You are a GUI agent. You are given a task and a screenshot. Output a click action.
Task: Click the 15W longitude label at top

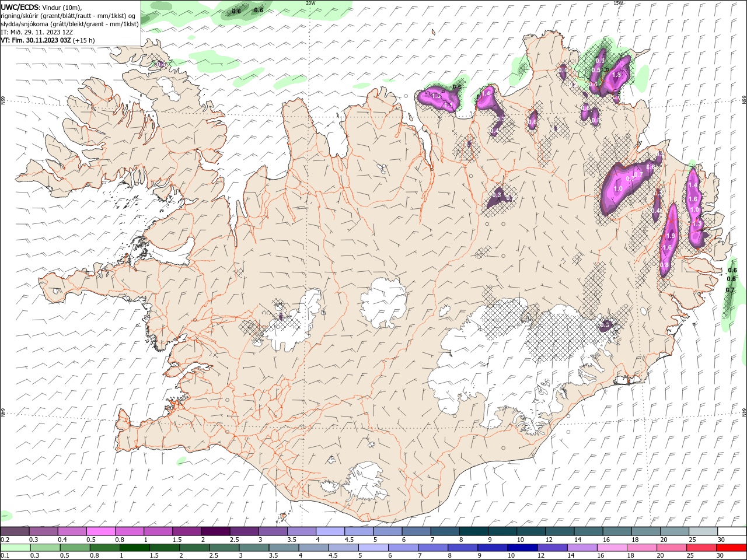618,3
